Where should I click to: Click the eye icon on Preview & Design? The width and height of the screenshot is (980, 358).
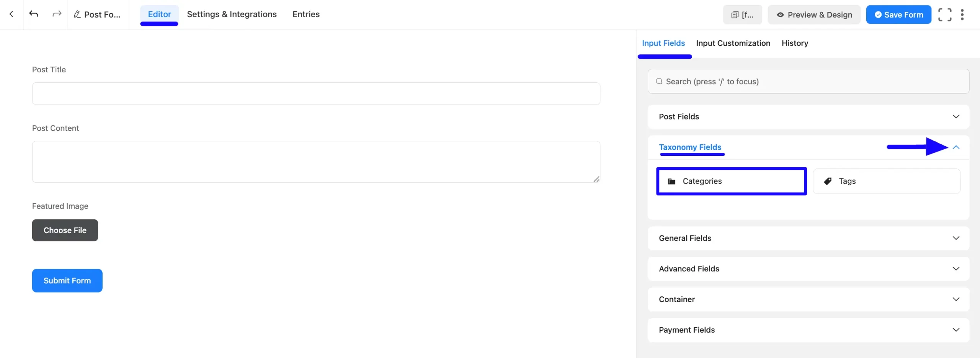tap(780, 15)
